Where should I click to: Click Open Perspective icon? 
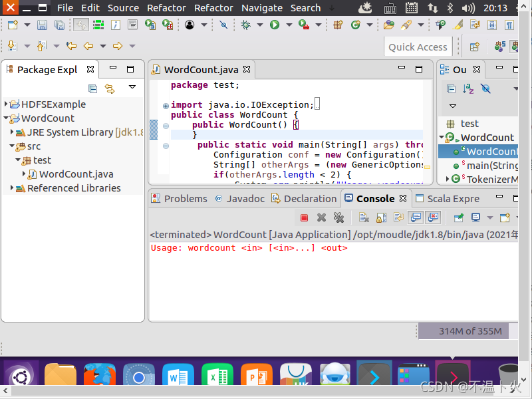coord(474,47)
